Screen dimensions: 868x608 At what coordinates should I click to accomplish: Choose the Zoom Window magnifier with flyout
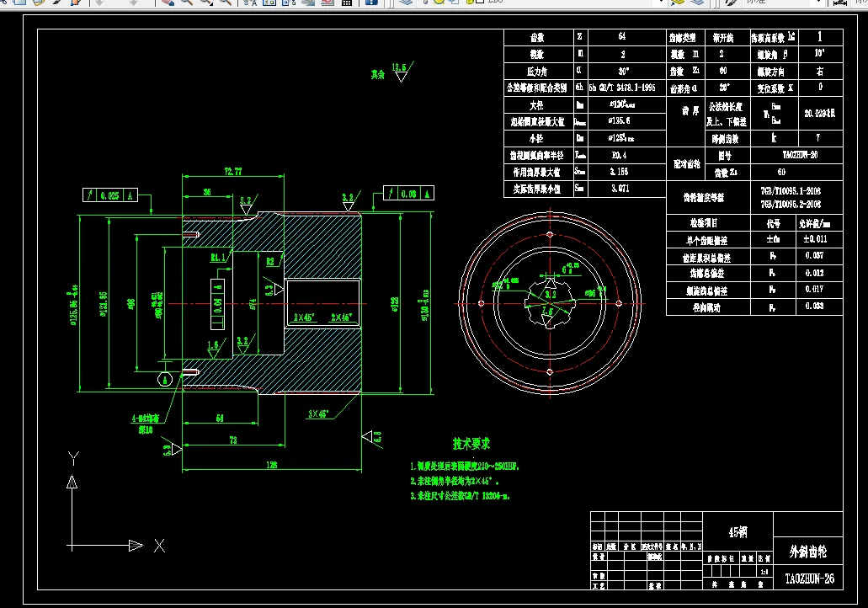(x=206, y=3)
